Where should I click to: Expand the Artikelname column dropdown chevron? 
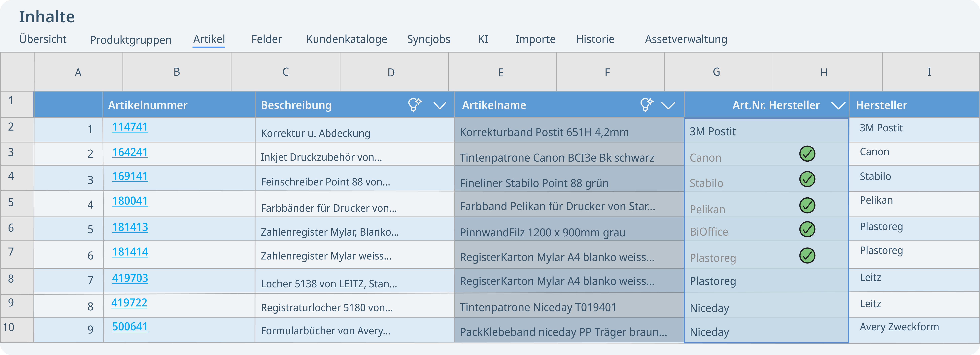tap(668, 105)
